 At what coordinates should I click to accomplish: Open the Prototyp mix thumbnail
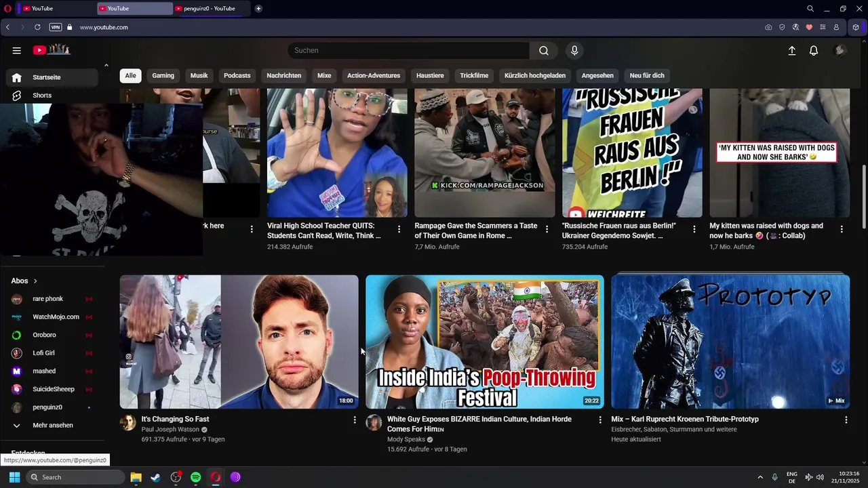pos(730,342)
